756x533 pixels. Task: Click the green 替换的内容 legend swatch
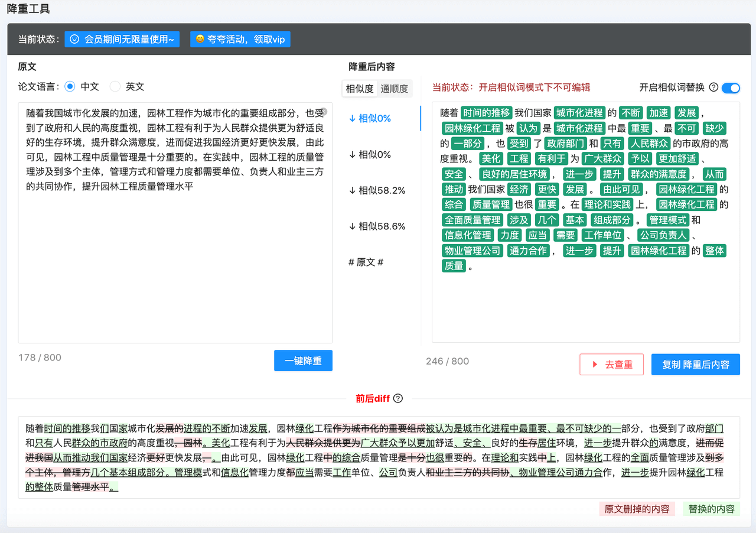[711, 509]
